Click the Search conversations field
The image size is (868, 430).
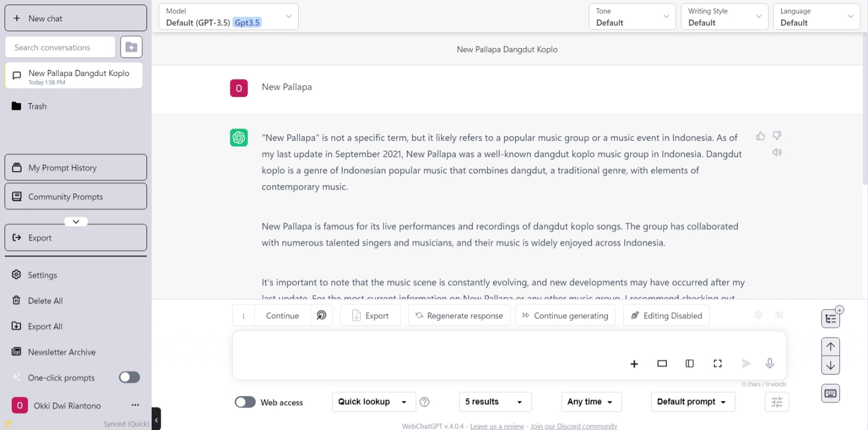60,47
